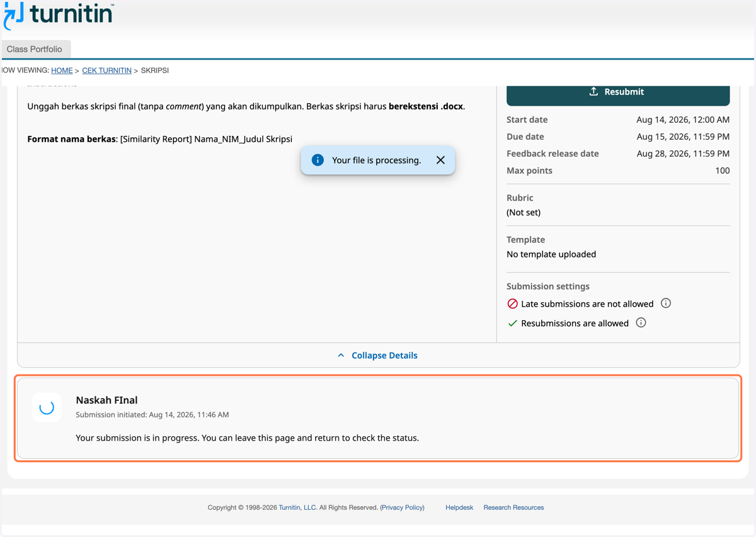The width and height of the screenshot is (756, 537).
Task: Click the Max points value 100
Action: [723, 171]
